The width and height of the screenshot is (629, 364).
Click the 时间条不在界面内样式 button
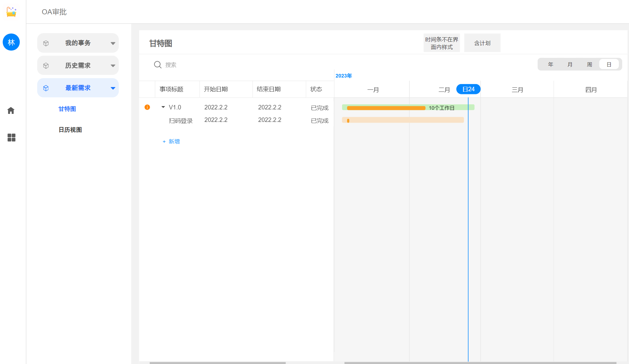coord(442,43)
